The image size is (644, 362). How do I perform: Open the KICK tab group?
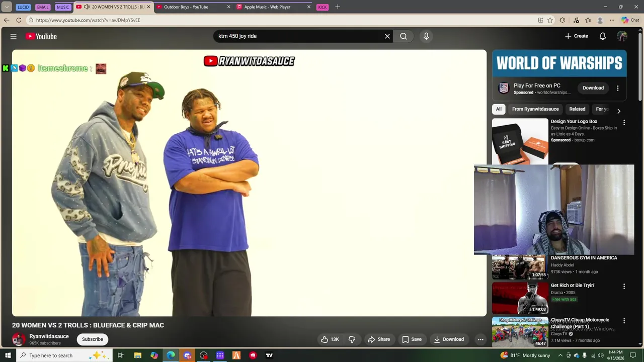323,7
